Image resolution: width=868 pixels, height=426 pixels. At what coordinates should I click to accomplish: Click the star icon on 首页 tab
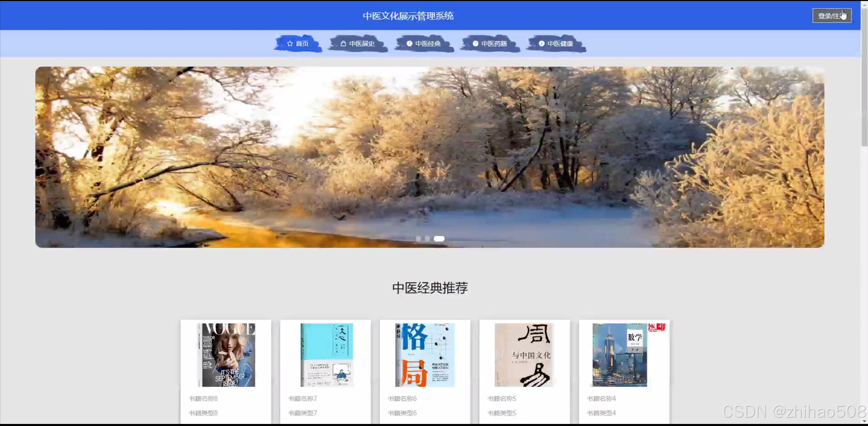point(290,43)
